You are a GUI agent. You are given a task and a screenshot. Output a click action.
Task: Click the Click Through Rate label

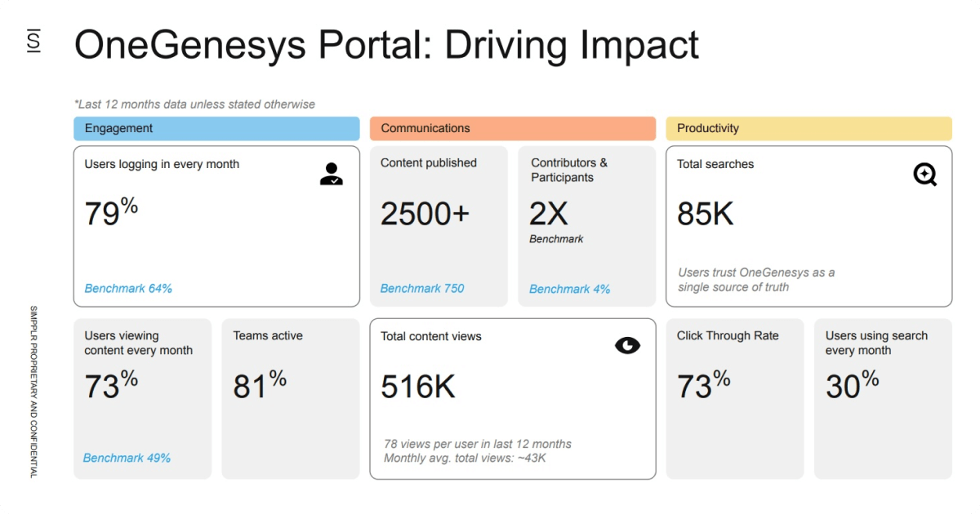pos(728,335)
